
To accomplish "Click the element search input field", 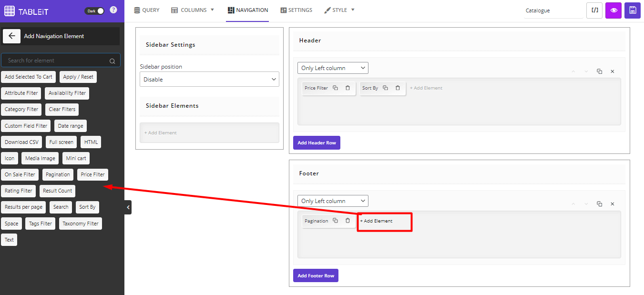I will pyautogui.click(x=57, y=60).
